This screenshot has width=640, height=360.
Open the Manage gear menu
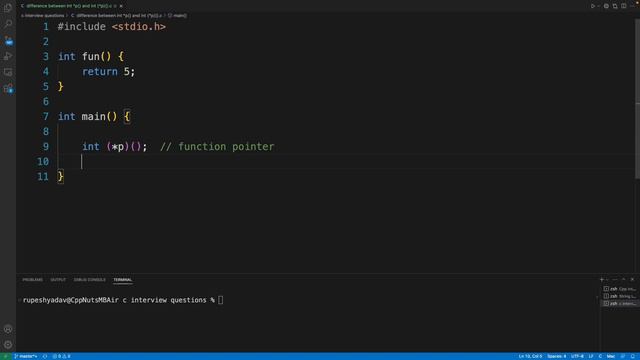8,345
